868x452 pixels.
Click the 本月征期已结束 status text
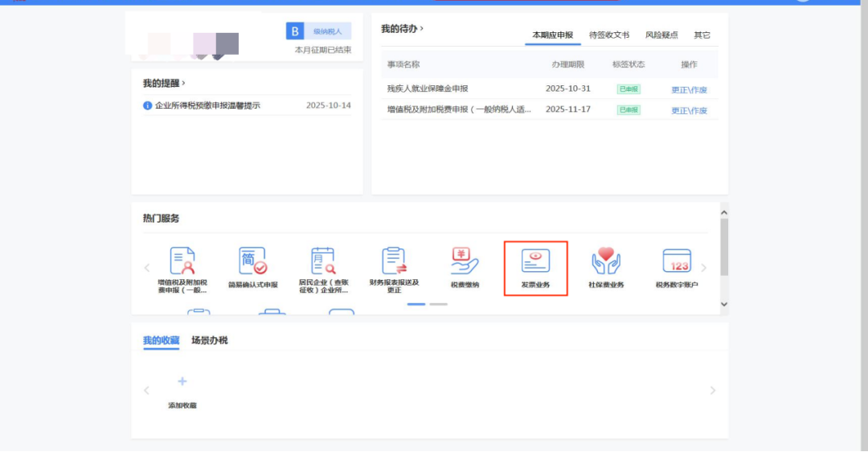coord(323,50)
